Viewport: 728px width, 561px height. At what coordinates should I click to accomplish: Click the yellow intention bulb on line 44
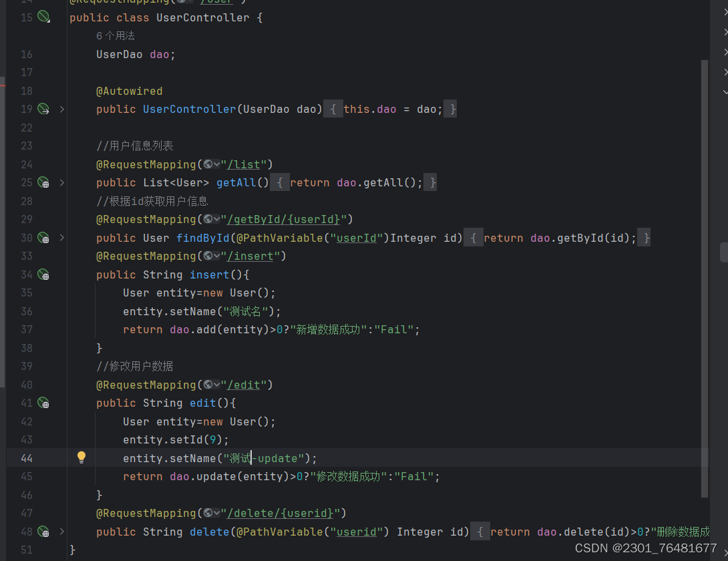(x=81, y=457)
